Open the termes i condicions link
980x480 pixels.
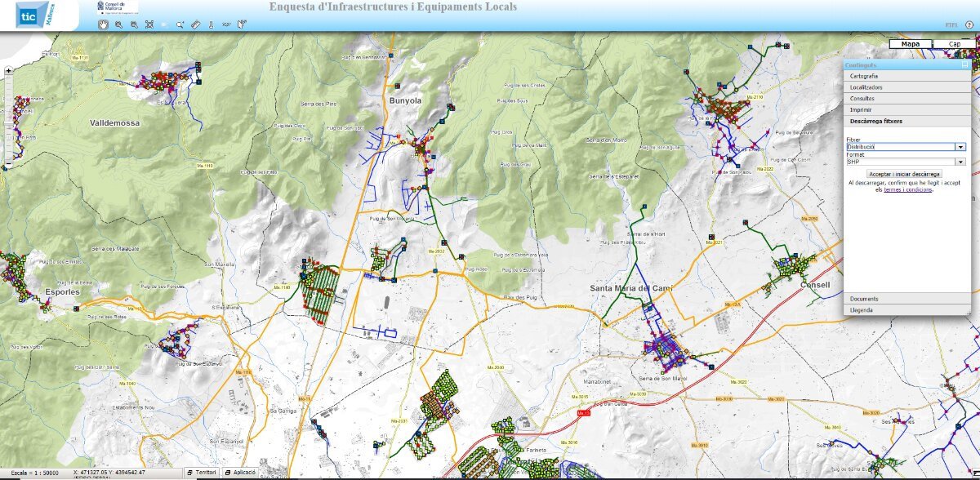tap(907, 189)
